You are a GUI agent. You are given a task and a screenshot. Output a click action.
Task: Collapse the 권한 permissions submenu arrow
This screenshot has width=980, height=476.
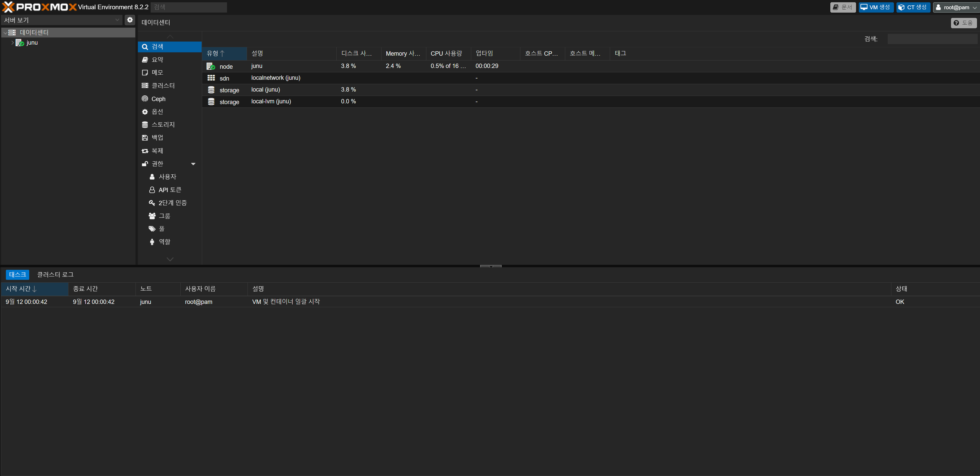coord(193,164)
